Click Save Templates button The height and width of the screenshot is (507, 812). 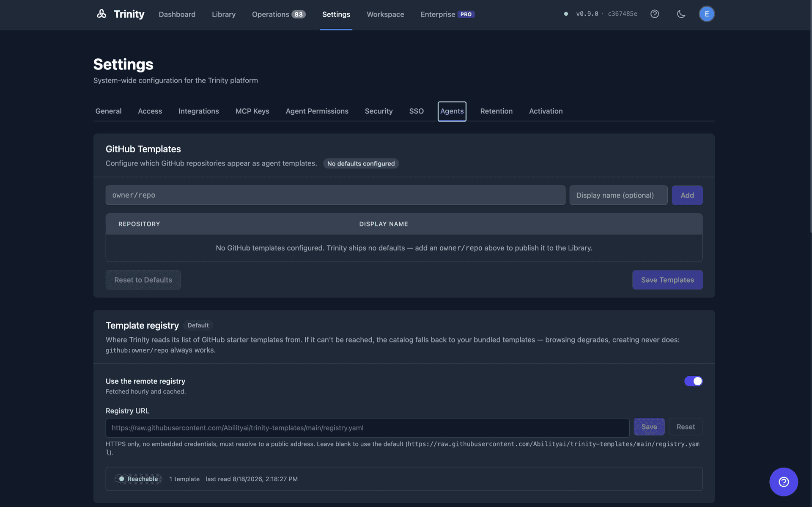coord(667,280)
